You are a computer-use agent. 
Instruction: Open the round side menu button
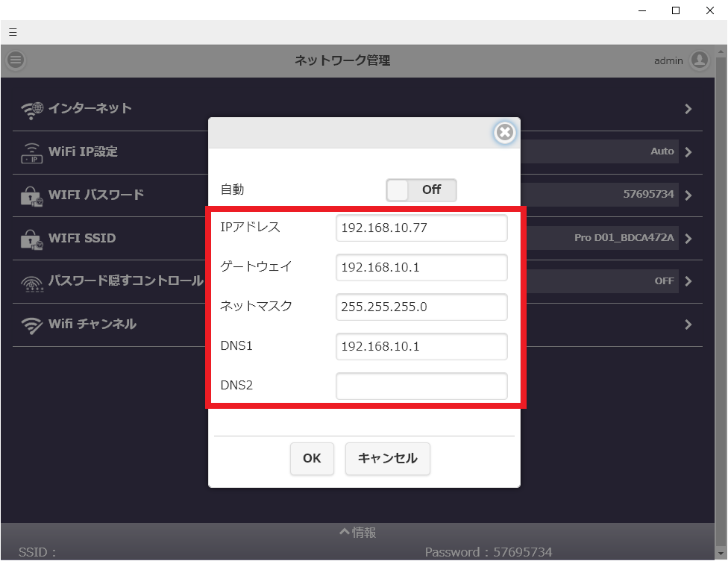[16, 60]
